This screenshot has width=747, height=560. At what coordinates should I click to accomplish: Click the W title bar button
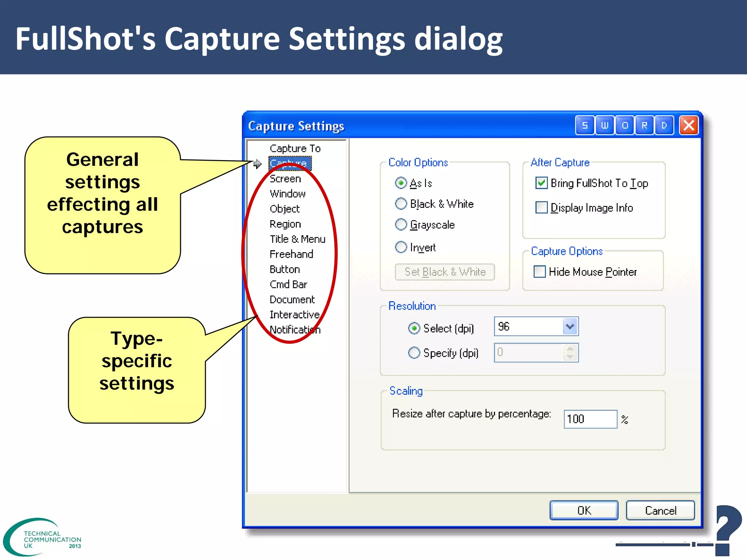click(605, 125)
